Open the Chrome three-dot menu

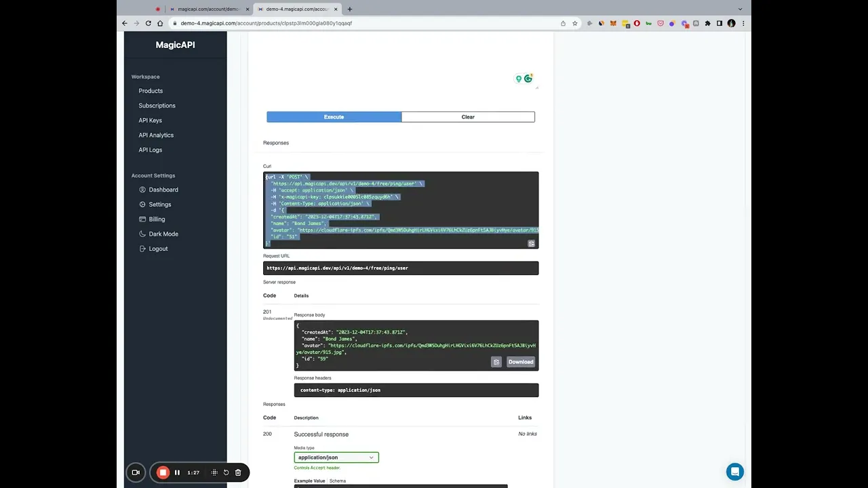click(743, 23)
